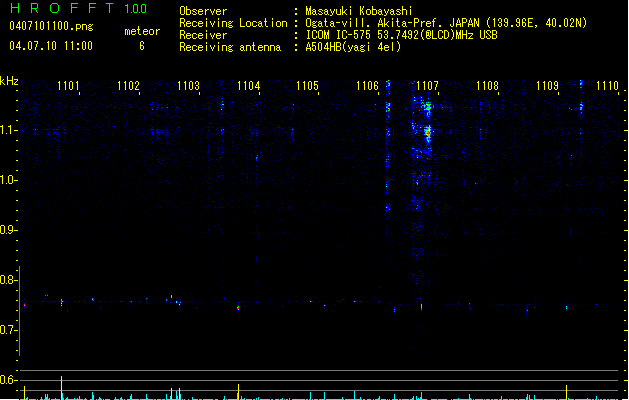
Task: Select the ICOM IC-575 receiver text
Action: point(401,35)
